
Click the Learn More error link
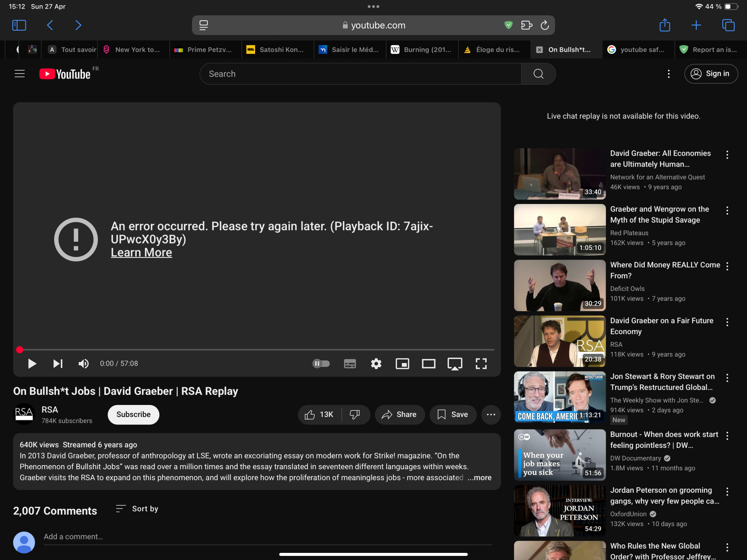pos(141,252)
